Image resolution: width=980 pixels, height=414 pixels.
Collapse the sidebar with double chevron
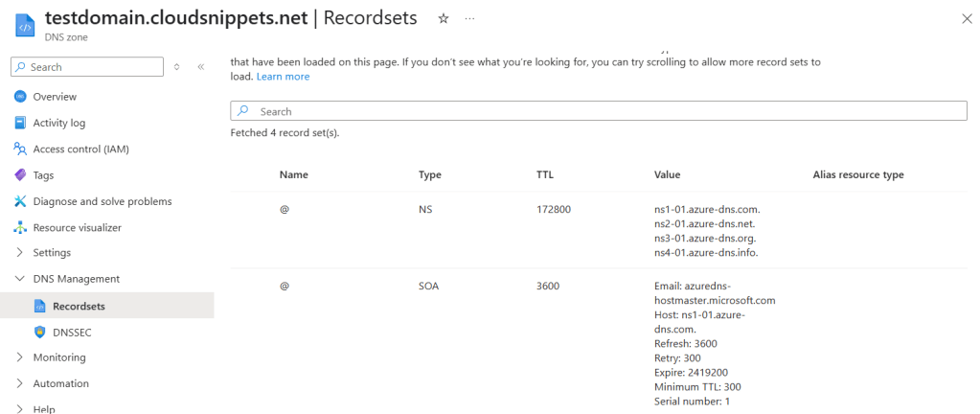coord(201,67)
